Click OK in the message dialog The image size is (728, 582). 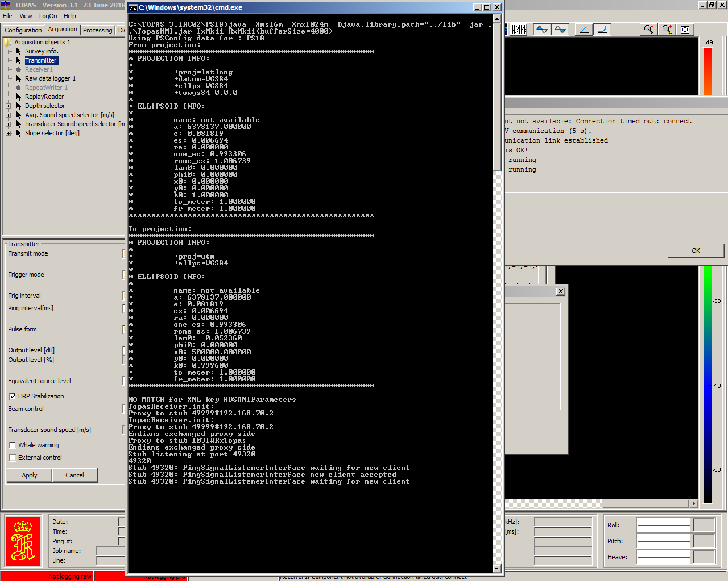pyautogui.click(x=696, y=251)
